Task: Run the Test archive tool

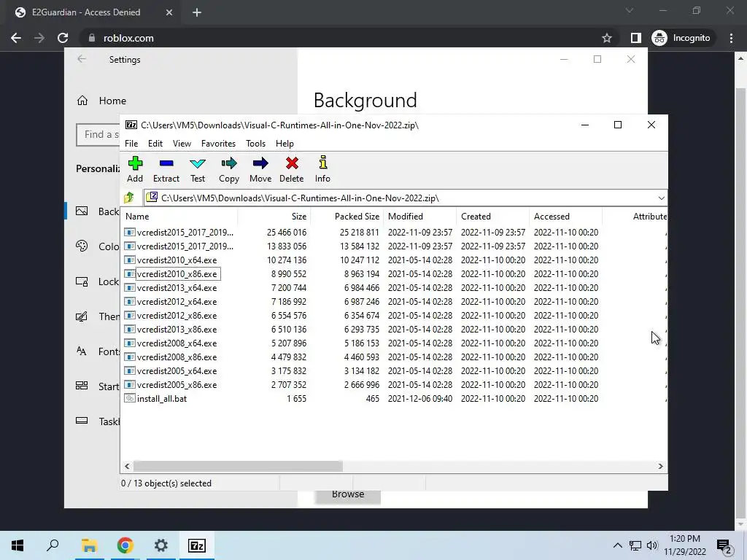Action: [198, 163]
